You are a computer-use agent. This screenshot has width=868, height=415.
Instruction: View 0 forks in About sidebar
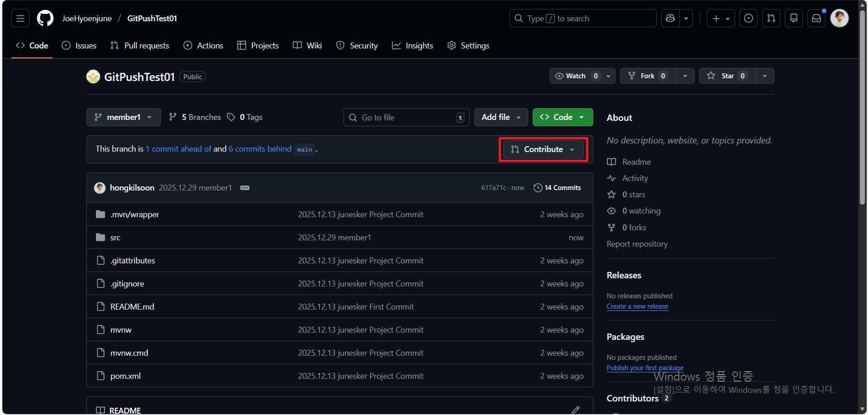tap(627, 228)
